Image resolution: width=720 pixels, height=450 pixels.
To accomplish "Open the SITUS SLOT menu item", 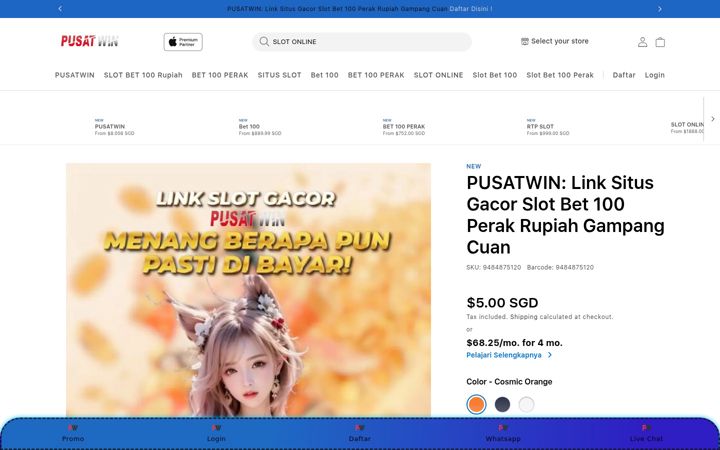I will (x=279, y=75).
